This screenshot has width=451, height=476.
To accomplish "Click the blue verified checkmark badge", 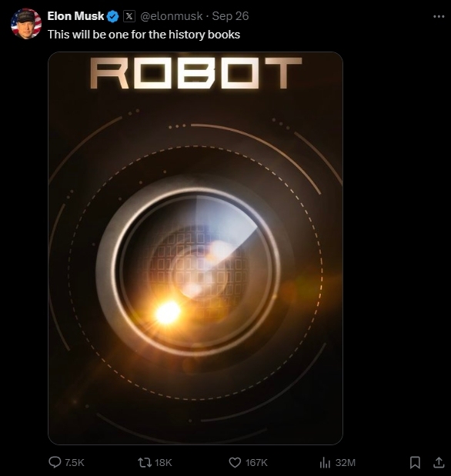I will click(x=113, y=16).
